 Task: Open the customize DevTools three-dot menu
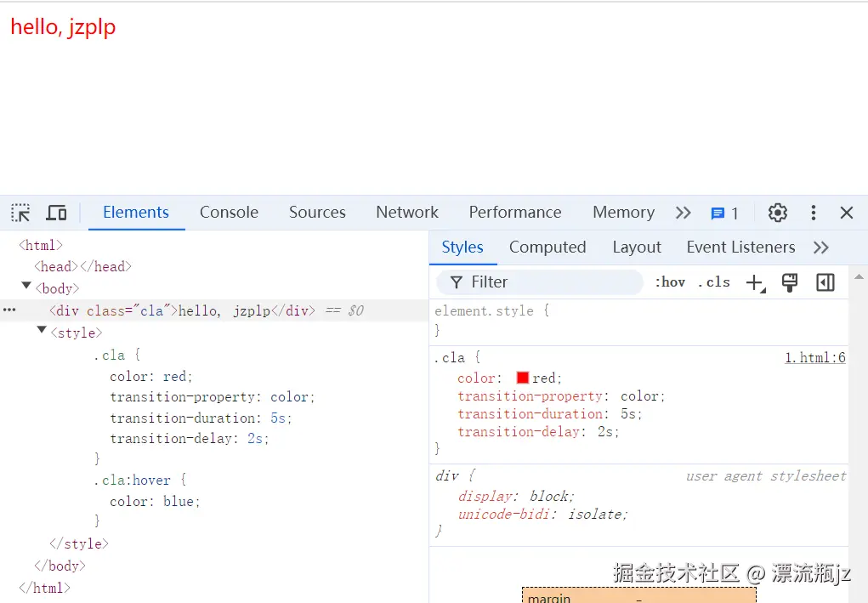[813, 213]
